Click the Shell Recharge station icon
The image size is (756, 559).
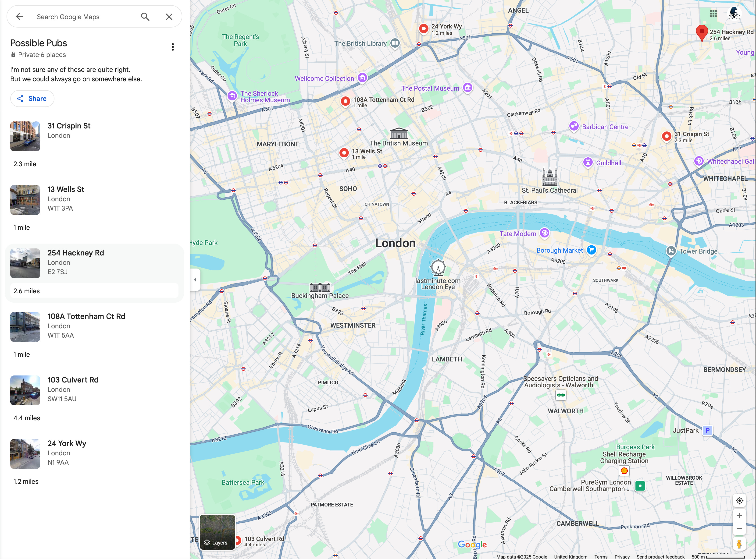coord(624,471)
